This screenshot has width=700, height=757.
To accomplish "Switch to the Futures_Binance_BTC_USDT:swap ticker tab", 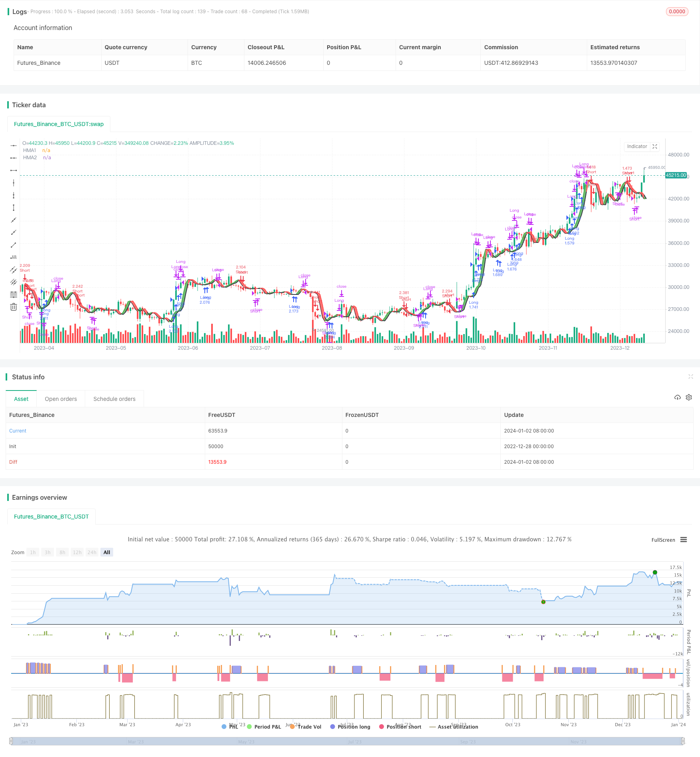I will [x=59, y=124].
